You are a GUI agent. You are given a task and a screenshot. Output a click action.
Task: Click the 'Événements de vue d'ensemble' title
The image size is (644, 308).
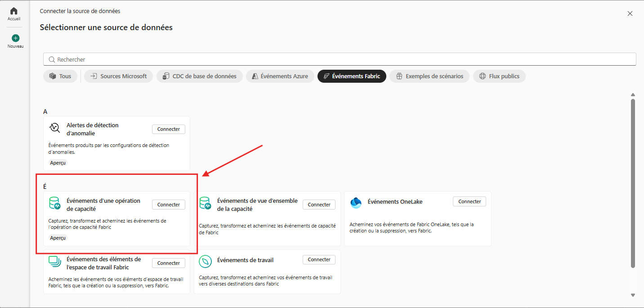pos(257,205)
